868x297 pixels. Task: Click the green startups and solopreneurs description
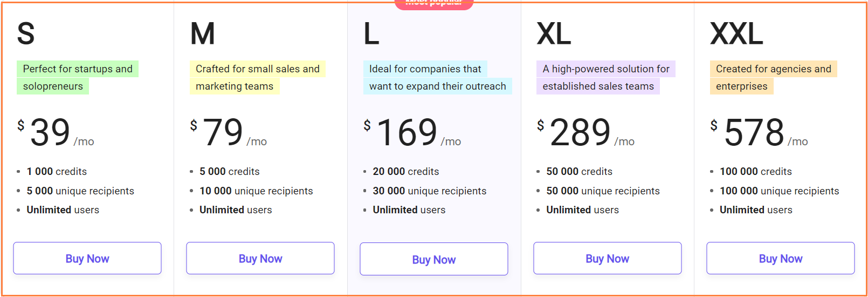[78, 77]
